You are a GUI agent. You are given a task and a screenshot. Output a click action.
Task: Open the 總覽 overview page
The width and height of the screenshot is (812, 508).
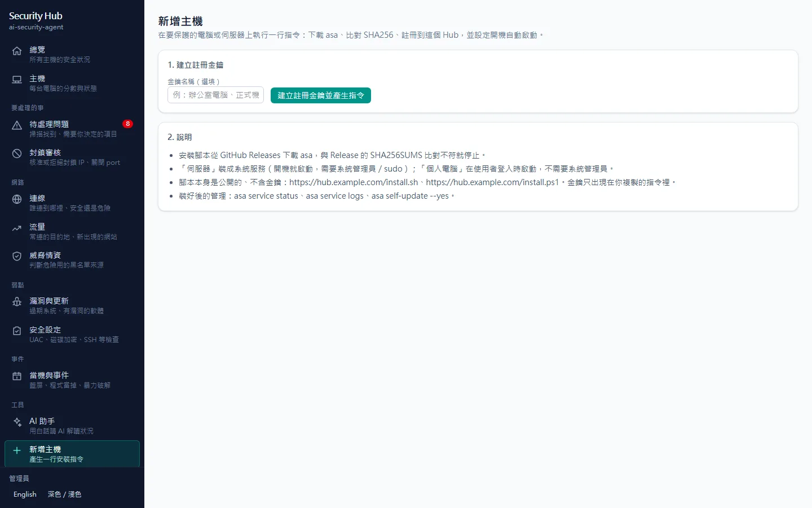72,54
